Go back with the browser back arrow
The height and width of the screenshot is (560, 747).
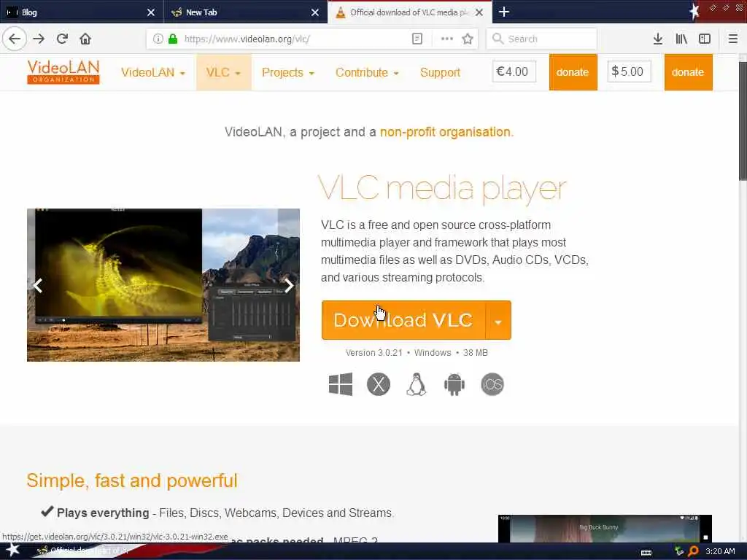click(x=15, y=39)
